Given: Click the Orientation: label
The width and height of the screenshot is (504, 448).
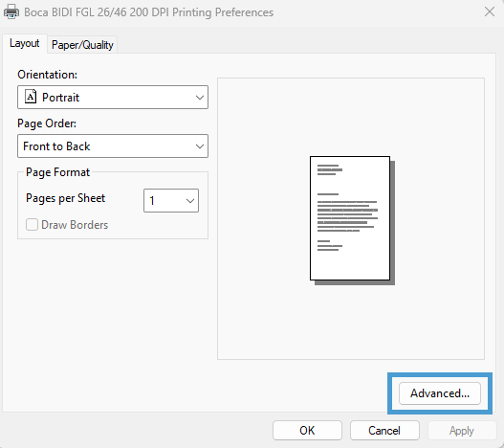Looking at the screenshot, I should pos(47,75).
